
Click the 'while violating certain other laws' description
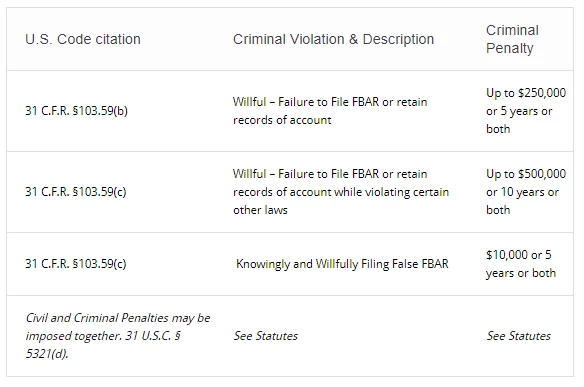341,201
